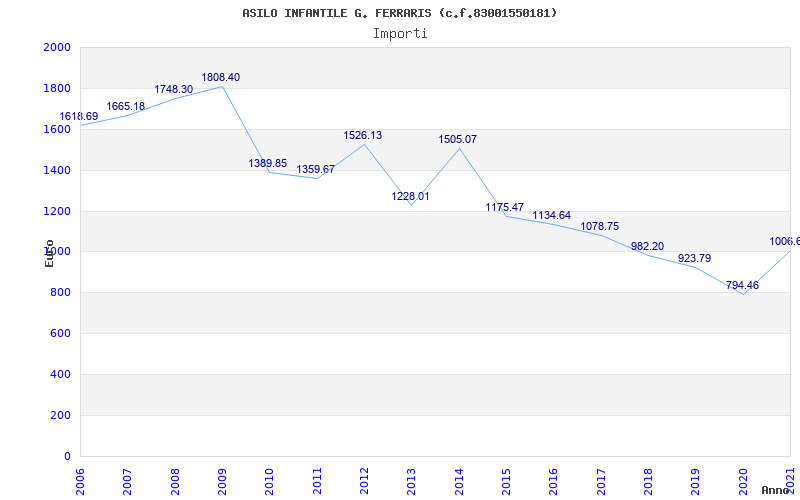This screenshot has width=800, height=500.
Task: Click year 2014 on x-axis
Action: pyautogui.click(x=459, y=481)
